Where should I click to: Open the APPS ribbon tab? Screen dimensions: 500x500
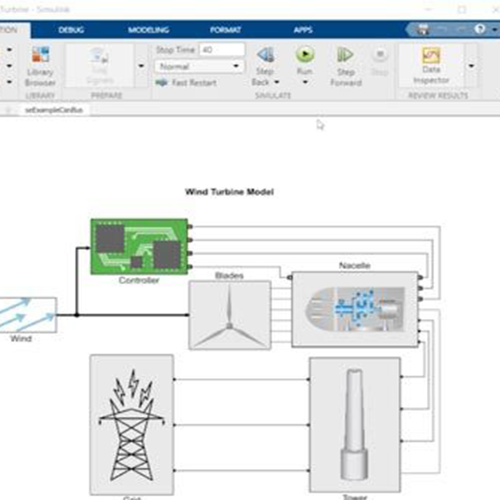click(x=303, y=30)
